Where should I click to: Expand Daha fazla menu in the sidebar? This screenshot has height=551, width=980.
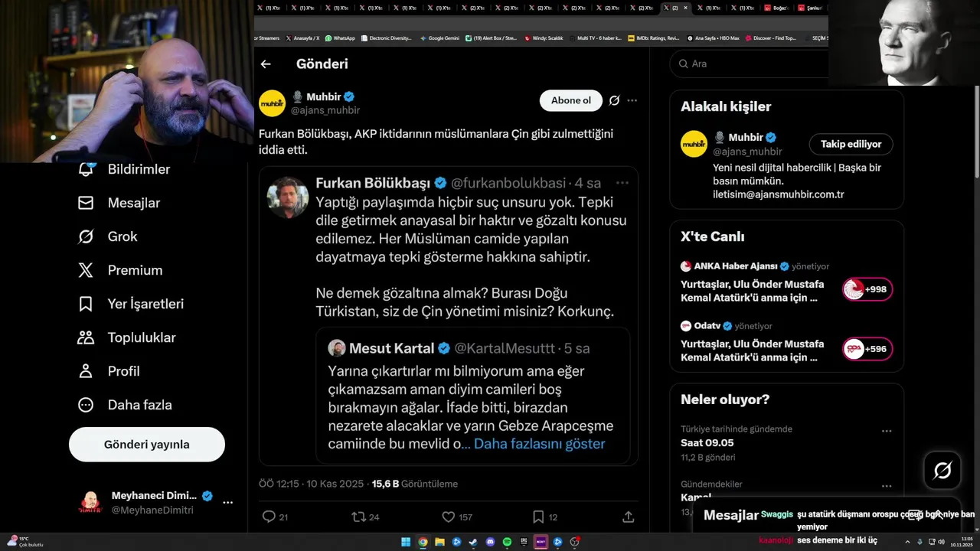coord(124,405)
